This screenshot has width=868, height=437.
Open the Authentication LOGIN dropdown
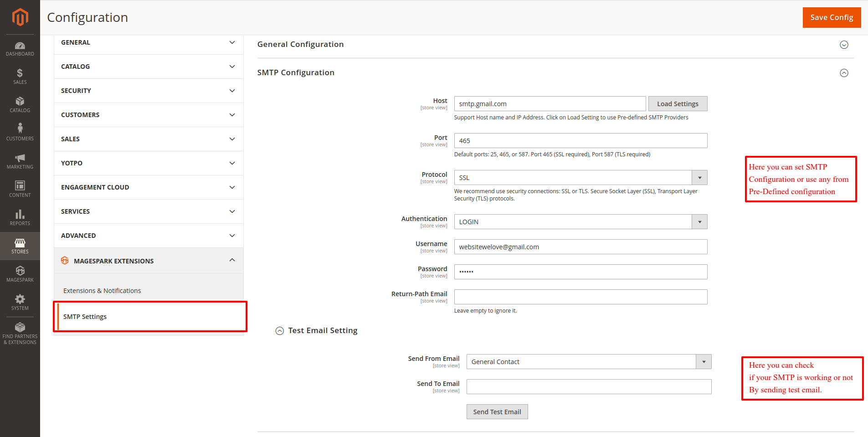(580, 222)
